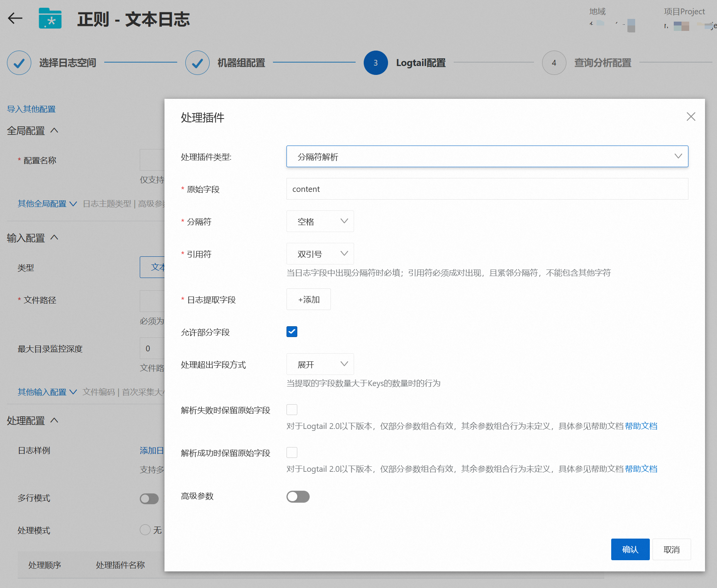Click the 取消 button
717x588 pixels.
click(x=671, y=549)
